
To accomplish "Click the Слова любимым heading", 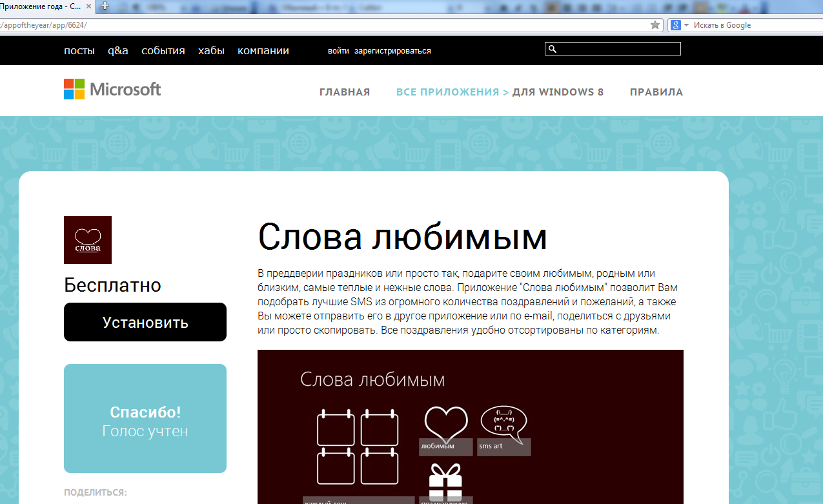I will coord(402,237).
